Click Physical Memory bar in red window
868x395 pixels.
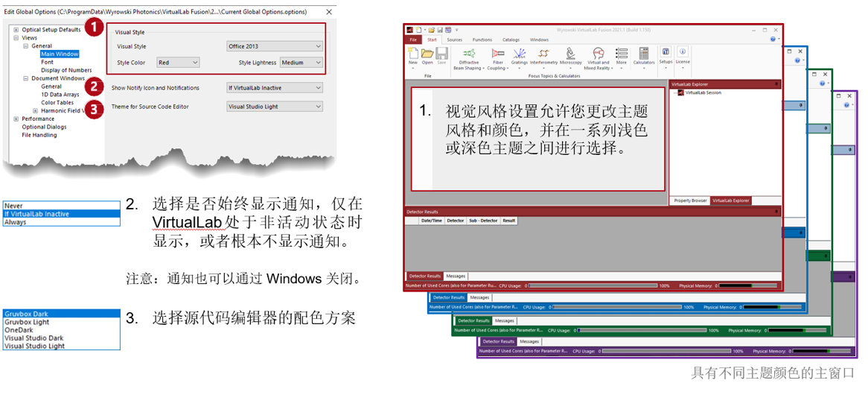(x=748, y=286)
